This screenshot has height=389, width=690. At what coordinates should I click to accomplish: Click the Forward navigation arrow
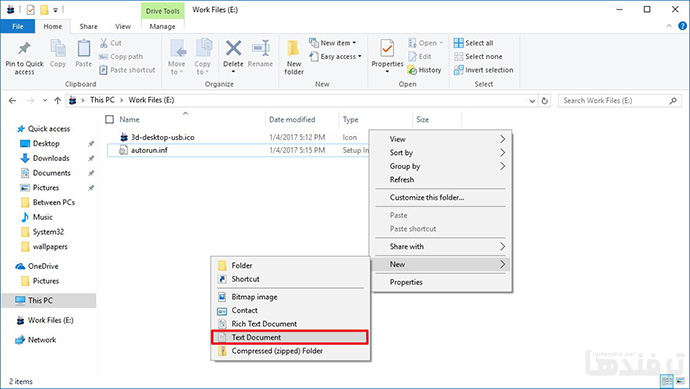pyautogui.click(x=30, y=101)
